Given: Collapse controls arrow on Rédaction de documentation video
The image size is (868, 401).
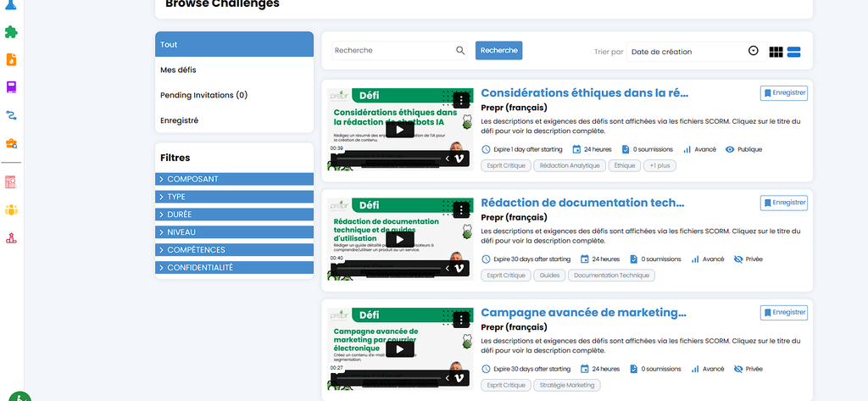Looking at the screenshot, I should coord(448,268).
